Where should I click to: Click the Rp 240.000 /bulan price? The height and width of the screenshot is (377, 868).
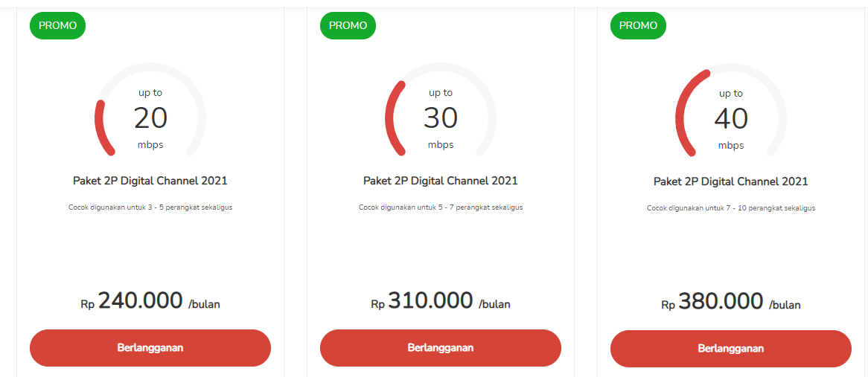pos(150,301)
